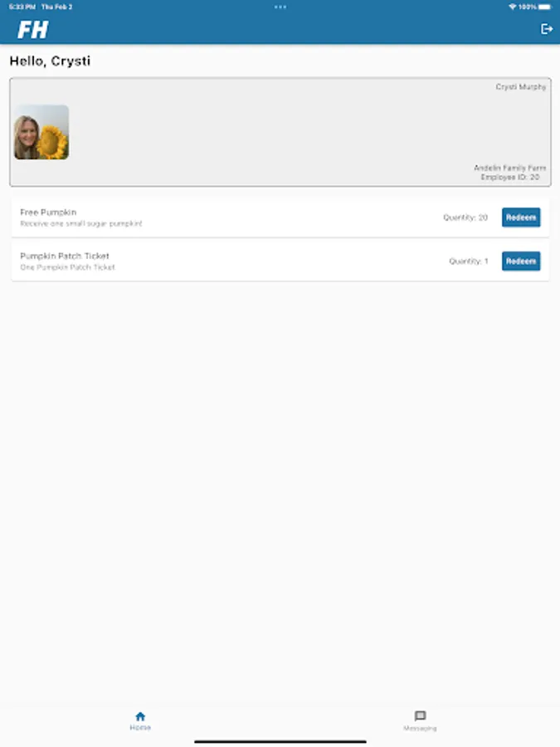Tap the logout icon in the header
The height and width of the screenshot is (747, 560).
547,29
